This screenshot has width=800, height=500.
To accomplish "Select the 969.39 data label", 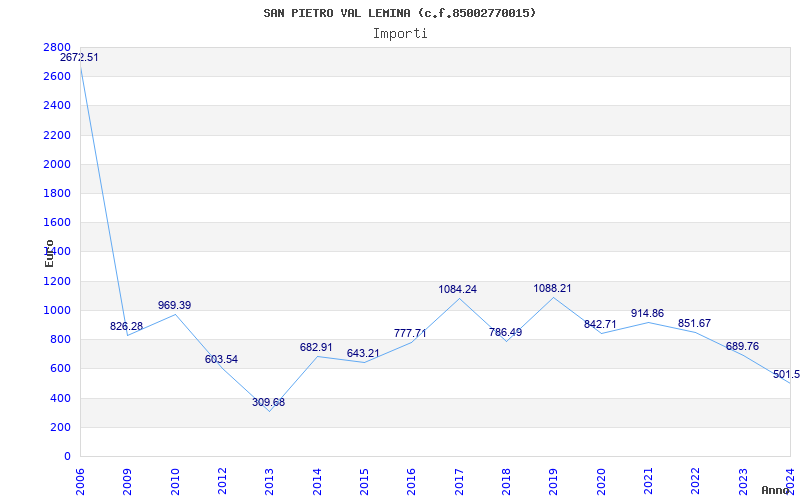I will click(x=174, y=306).
